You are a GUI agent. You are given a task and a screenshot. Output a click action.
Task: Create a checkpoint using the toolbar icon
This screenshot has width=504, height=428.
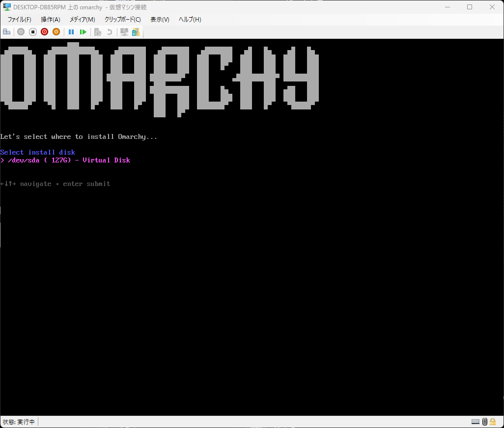pos(98,32)
